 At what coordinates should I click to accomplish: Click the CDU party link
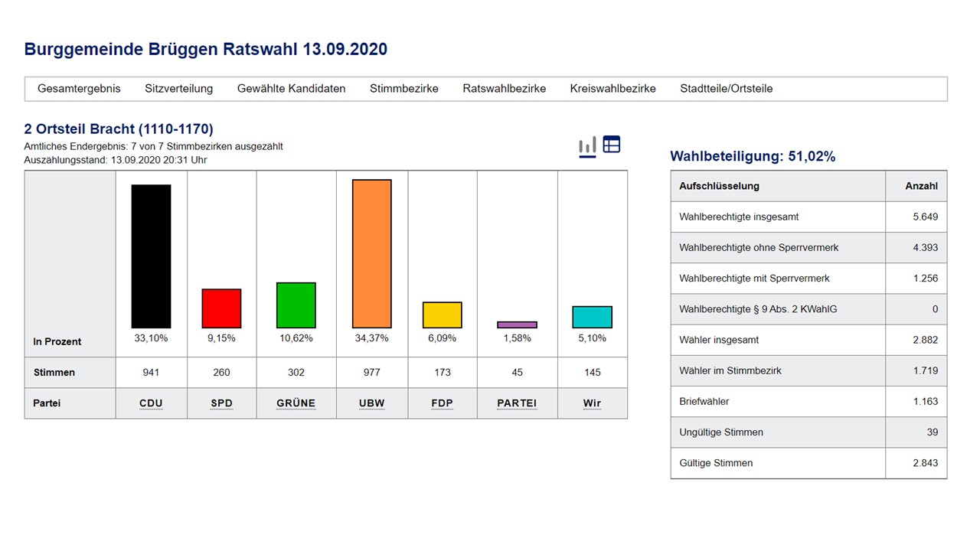tap(151, 403)
